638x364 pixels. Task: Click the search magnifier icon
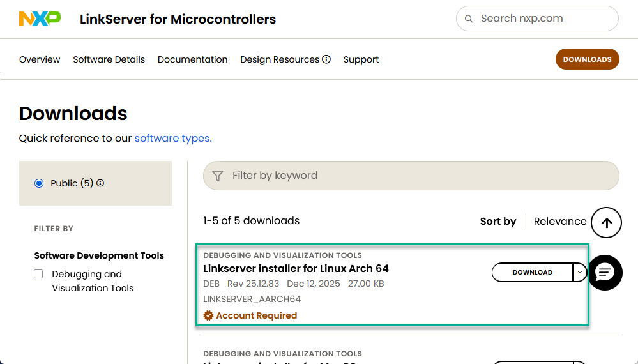469,19
